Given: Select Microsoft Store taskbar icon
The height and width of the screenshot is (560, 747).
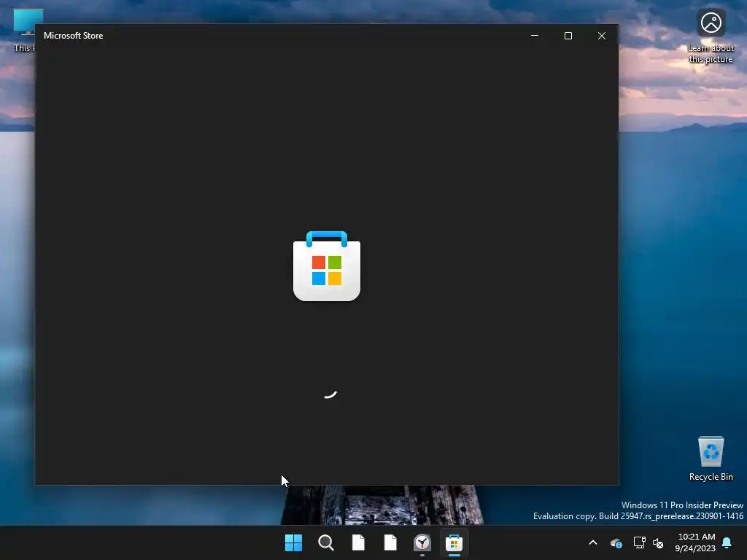Looking at the screenshot, I should coord(454,542).
